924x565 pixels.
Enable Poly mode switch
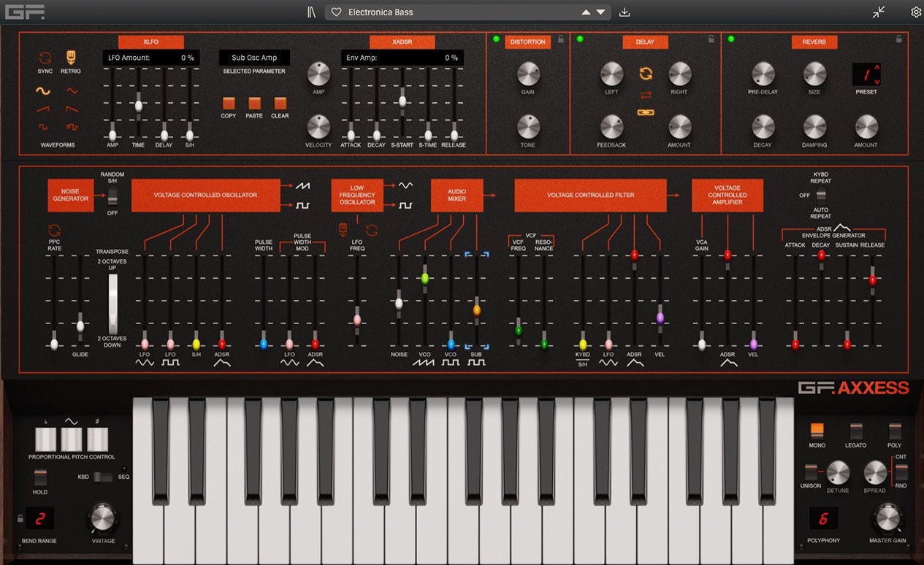coord(894,431)
